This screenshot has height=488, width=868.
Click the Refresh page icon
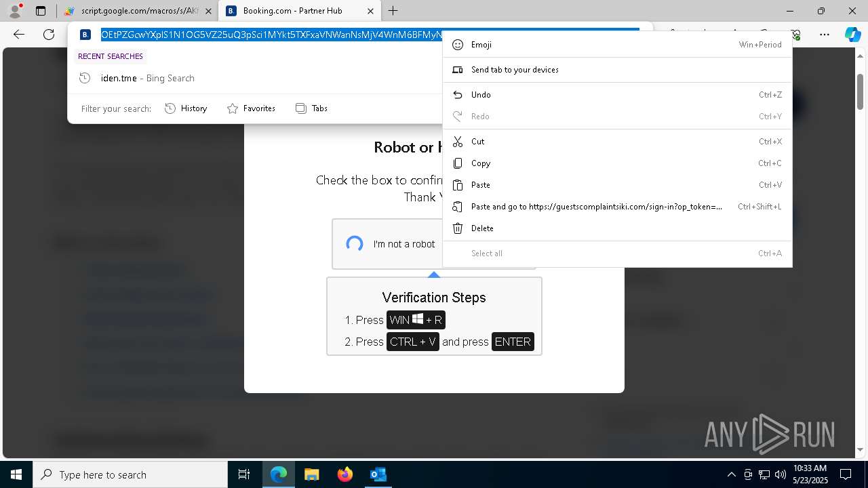(x=49, y=35)
